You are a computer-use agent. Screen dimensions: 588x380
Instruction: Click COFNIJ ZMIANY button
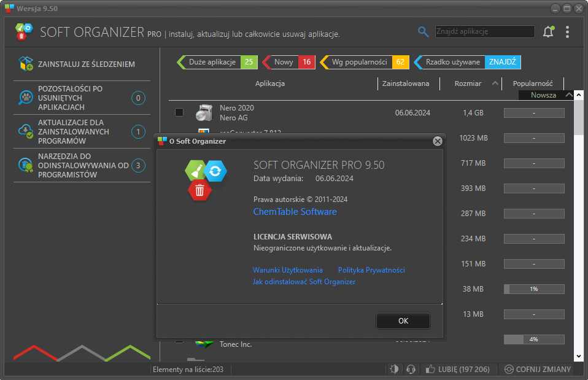pos(538,369)
